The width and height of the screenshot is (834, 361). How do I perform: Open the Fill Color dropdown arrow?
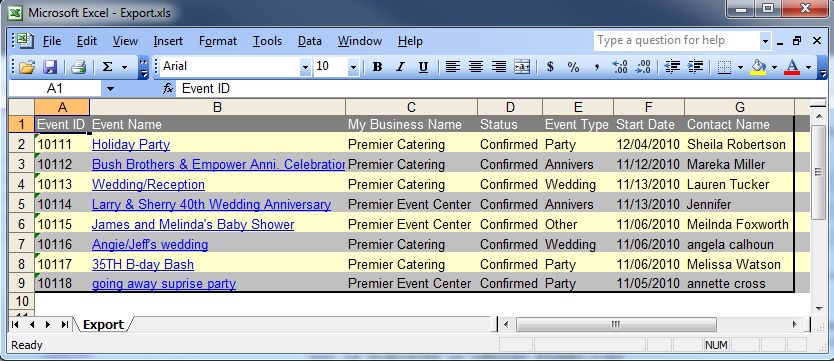pos(774,68)
